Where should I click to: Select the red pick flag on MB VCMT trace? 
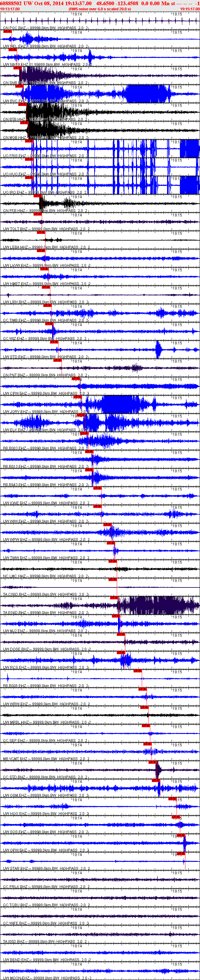point(152,762)
